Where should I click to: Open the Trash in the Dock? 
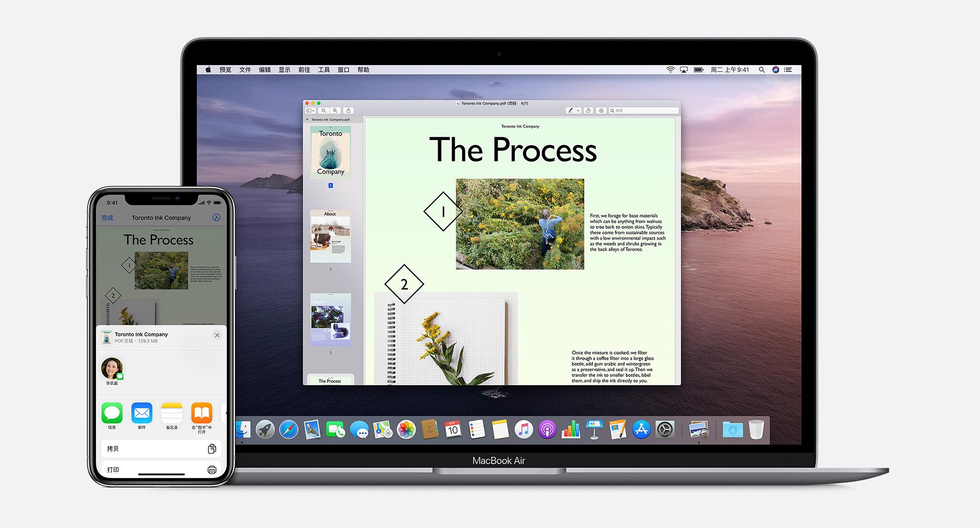[x=756, y=430]
